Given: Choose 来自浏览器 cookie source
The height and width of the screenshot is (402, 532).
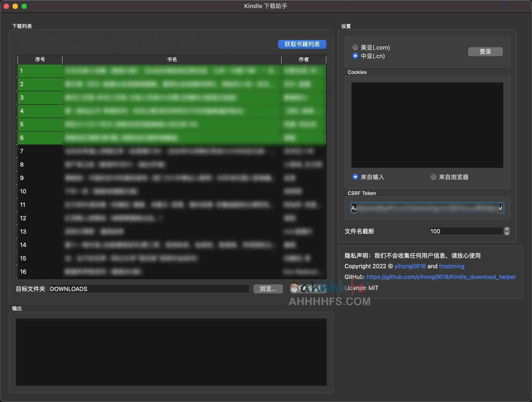Looking at the screenshot, I should tap(433, 177).
